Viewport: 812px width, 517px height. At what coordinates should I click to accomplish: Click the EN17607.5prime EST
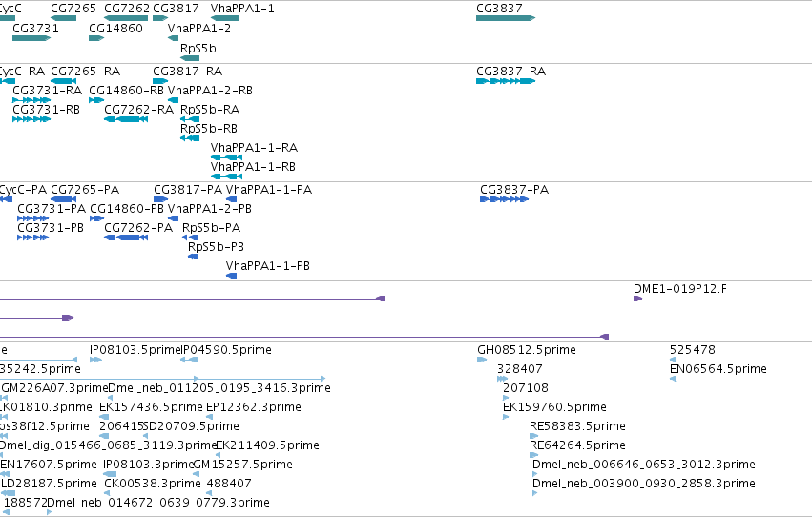click(5, 475)
